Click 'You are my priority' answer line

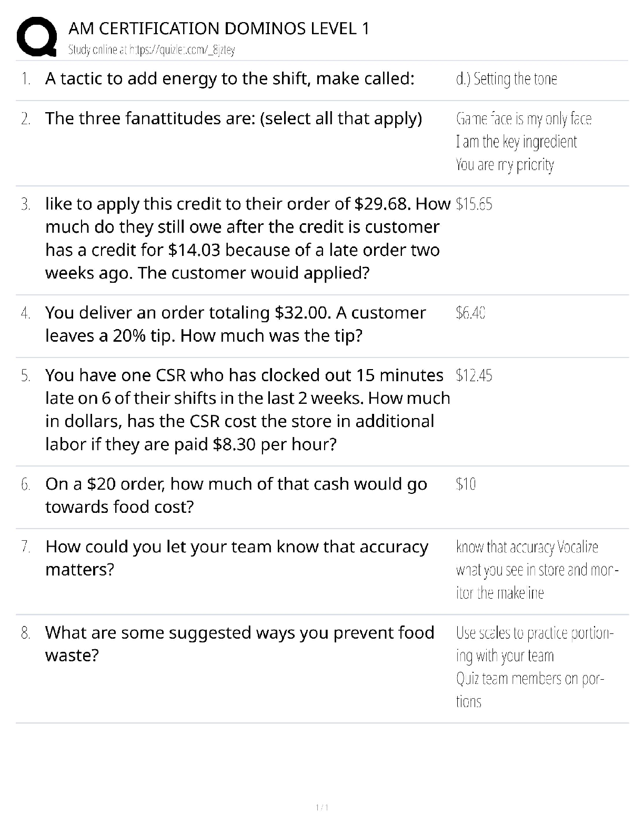pyautogui.click(x=505, y=165)
